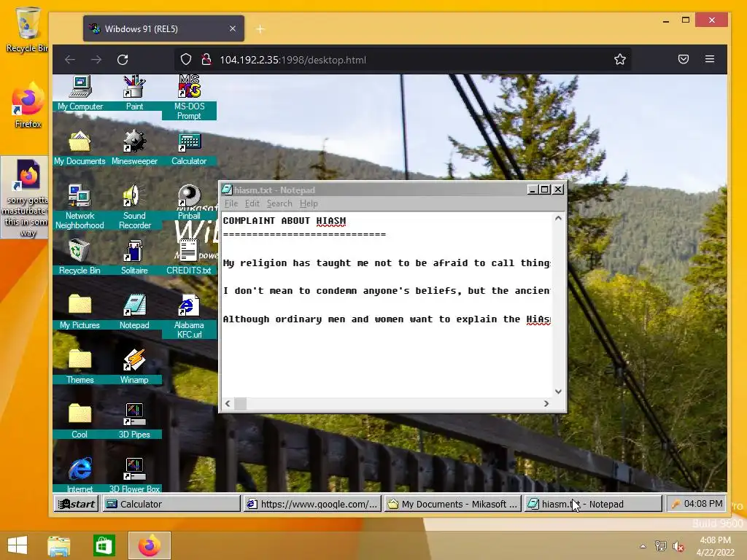This screenshot has width=747, height=560.
Task: Open the inner Recycle Bin icon
Action: (x=80, y=257)
